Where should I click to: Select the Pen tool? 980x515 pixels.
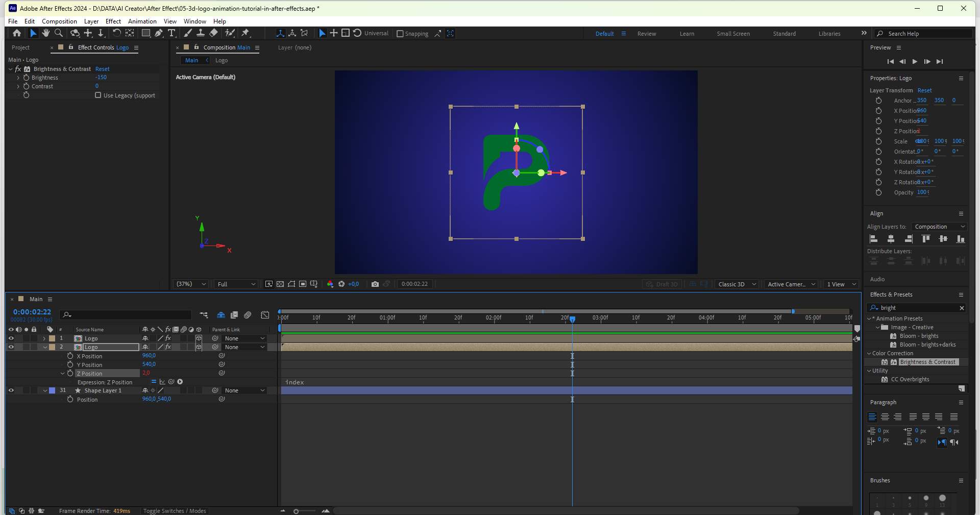[x=159, y=33]
